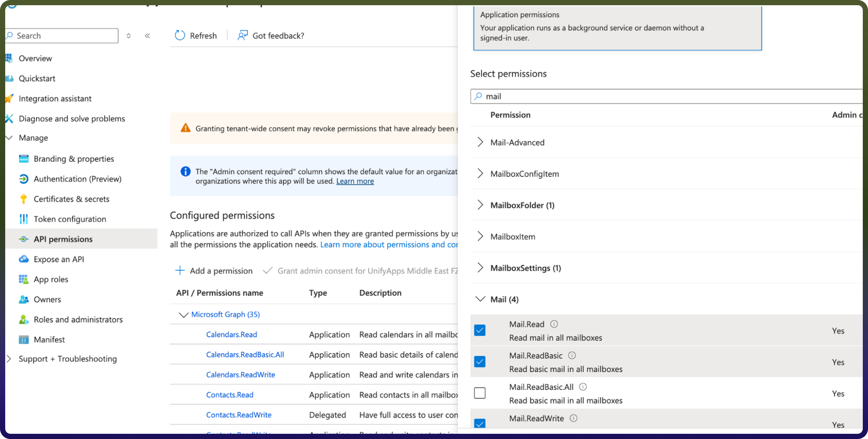Open Learn more about permissions link
This screenshot has width=868, height=439.
click(389, 245)
